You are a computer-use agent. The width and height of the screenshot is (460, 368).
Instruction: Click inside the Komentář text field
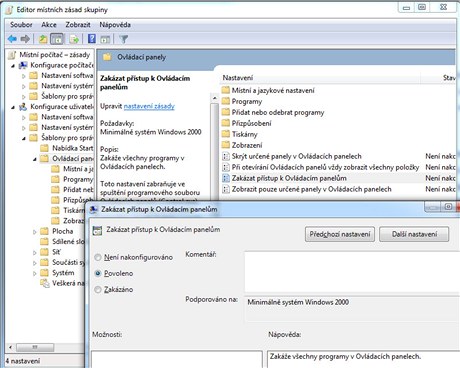[x=352, y=272]
